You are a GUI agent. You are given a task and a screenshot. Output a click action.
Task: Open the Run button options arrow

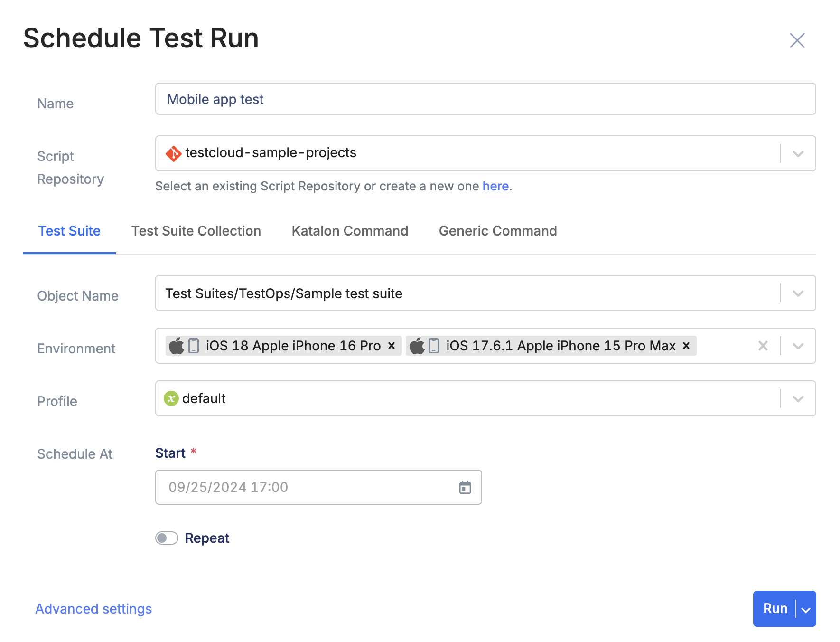[806, 609]
